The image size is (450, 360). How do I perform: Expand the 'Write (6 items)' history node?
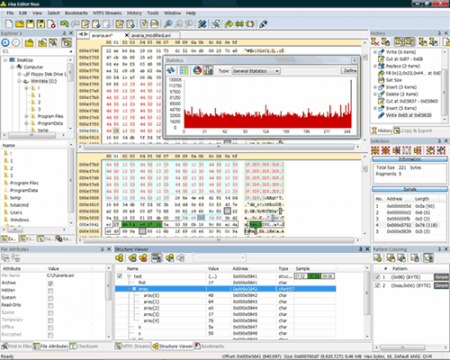click(375, 52)
